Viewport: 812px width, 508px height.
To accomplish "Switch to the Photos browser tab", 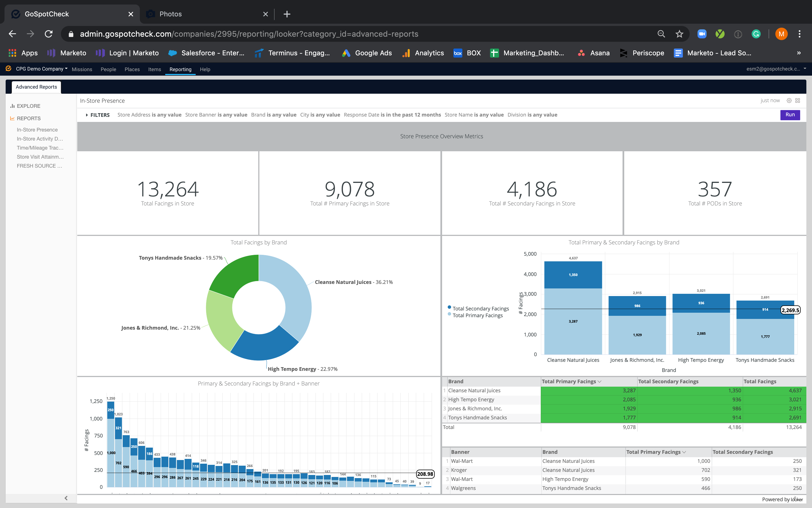I will coord(207,14).
